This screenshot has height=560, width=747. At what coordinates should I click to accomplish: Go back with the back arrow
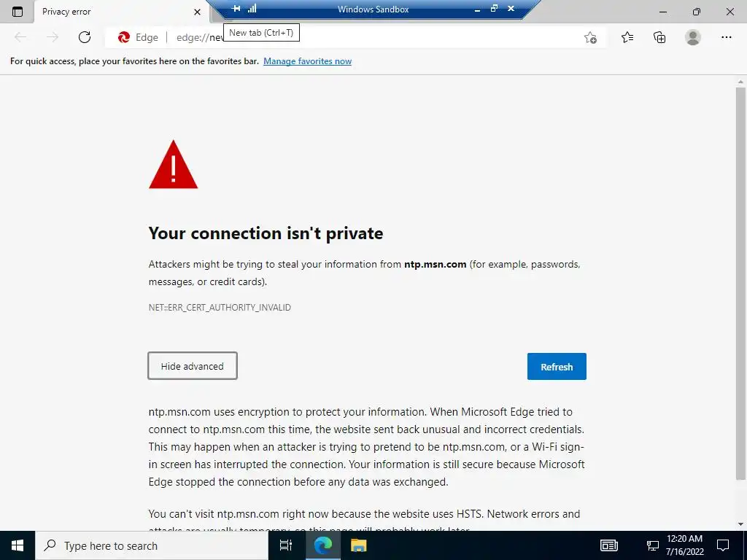pos(20,37)
